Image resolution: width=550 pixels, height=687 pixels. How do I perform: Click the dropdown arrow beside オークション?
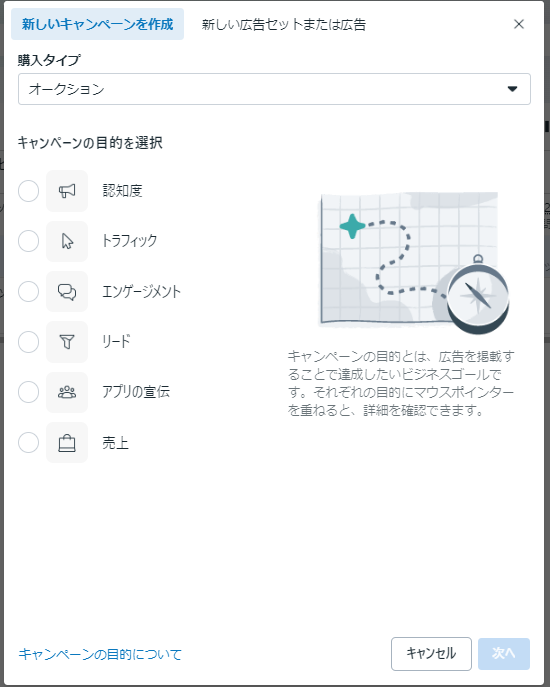click(x=512, y=89)
